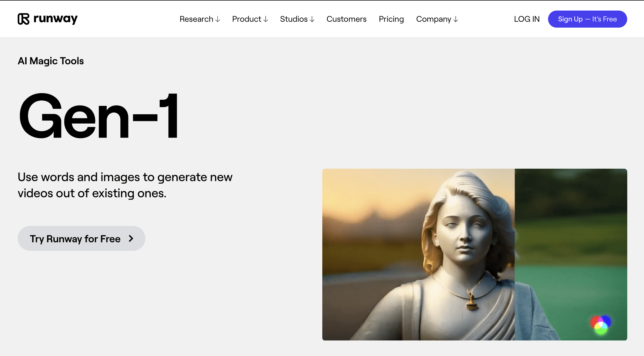Open the Pricing page
This screenshot has height=356, width=644.
[x=391, y=19]
